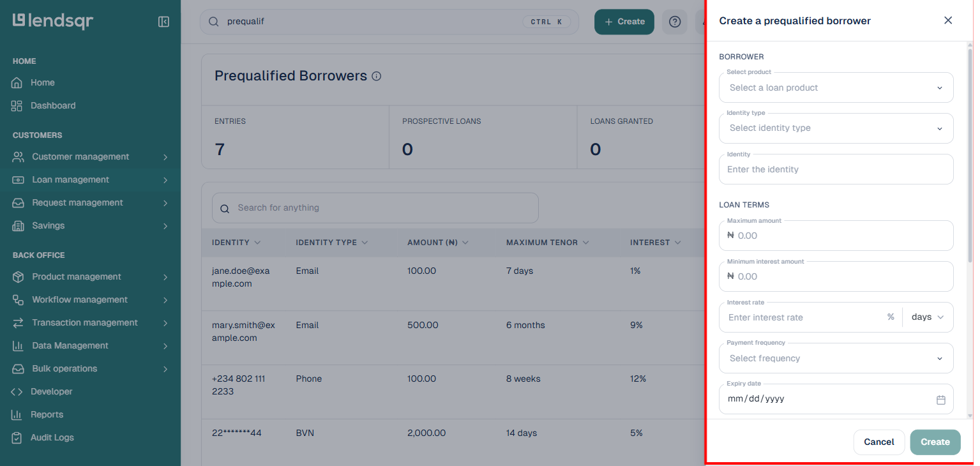Click the Minimum interest amount field

pyautogui.click(x=836, y=276)
